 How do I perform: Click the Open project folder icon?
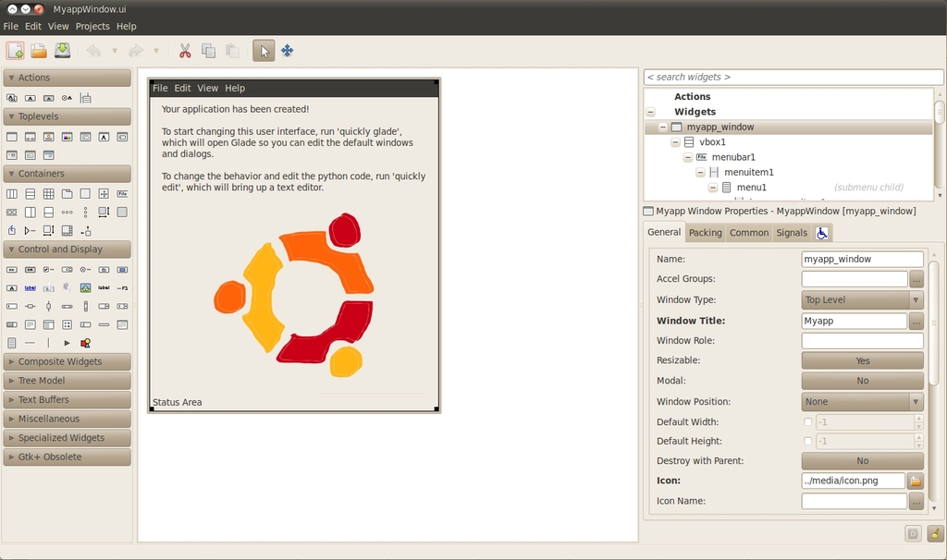[39, 51]
